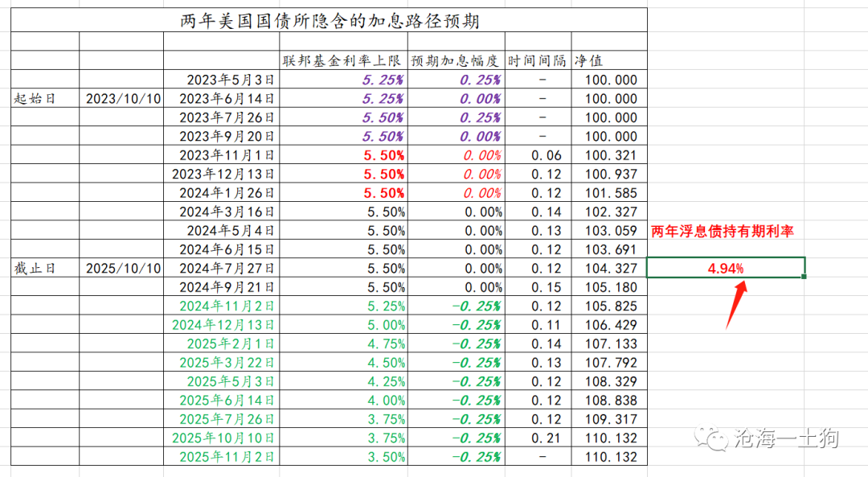Select the green date cell 2025年7月26日
Screen dimensions: 868x477
coord(222,419)
